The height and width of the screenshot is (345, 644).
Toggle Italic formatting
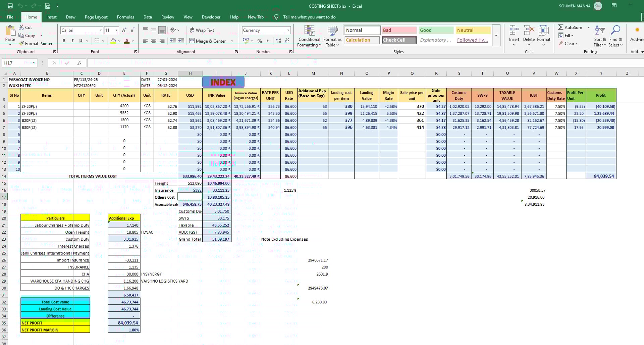[x=72, y=41]
